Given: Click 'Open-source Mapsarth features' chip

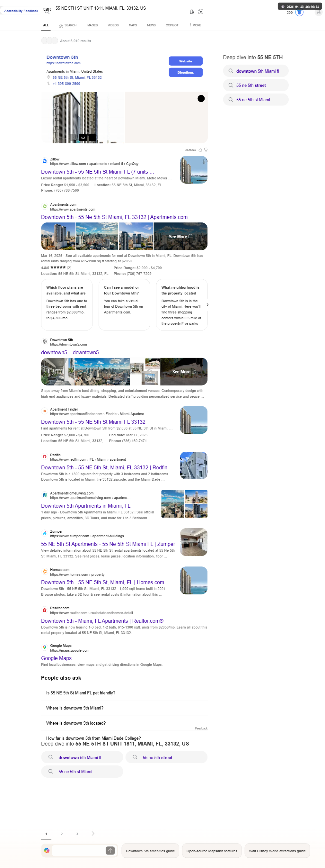Looking at the screenshot, I should (x=212, y=851).
